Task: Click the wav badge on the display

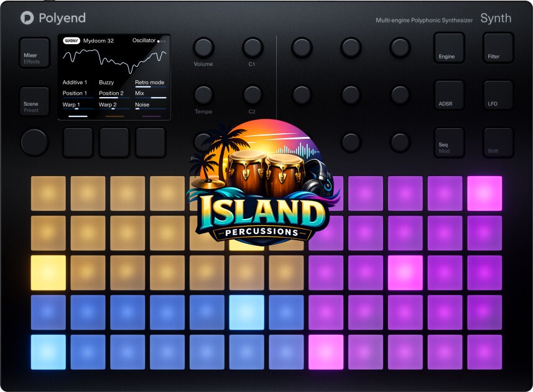Action: pyautogui.click(x=72, y=40)
